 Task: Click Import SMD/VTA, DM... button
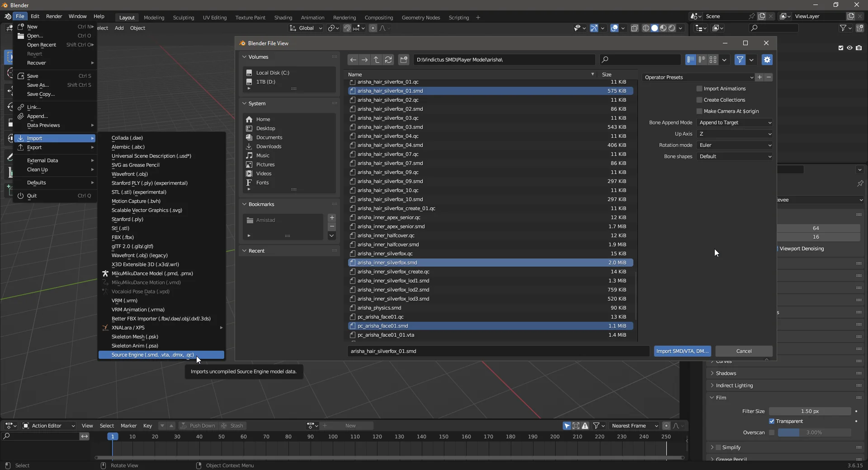click(682, 351)
